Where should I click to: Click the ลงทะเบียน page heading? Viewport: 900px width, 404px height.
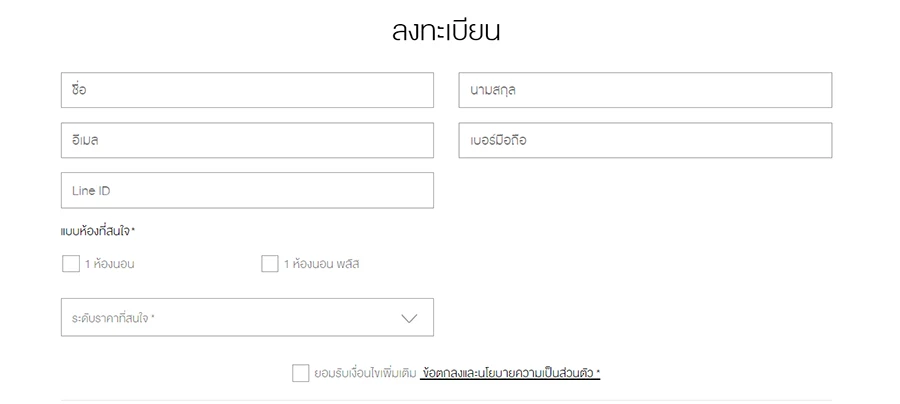[446, 30]
